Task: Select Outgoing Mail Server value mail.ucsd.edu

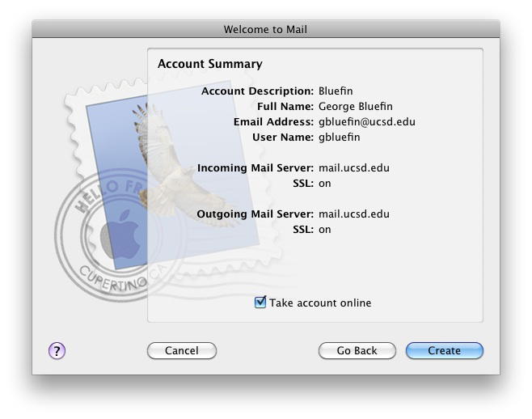Action: point(354,214)
